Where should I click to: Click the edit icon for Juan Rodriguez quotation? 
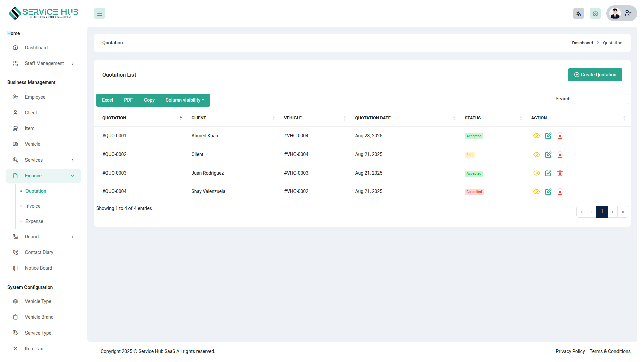(x=548, y=173)
